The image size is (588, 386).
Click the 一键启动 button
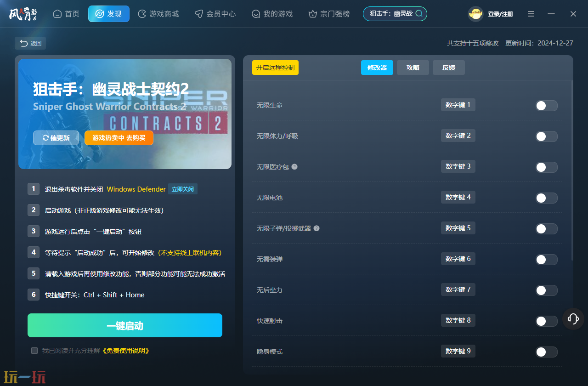[125, 325]
